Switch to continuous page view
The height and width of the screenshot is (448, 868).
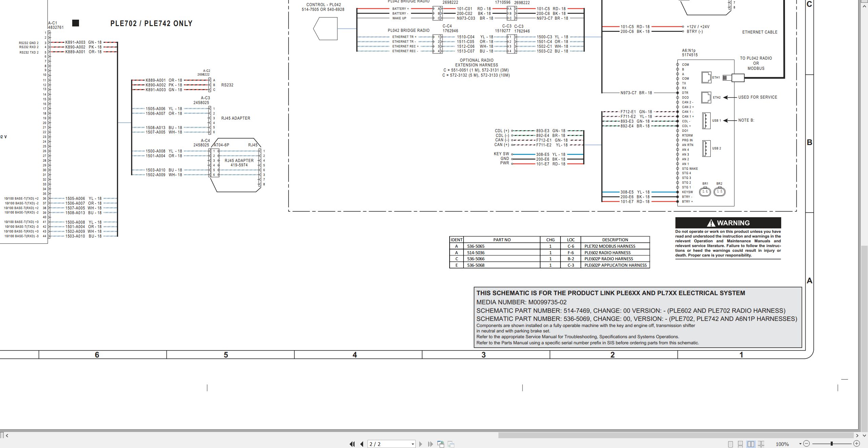(741, 444)
